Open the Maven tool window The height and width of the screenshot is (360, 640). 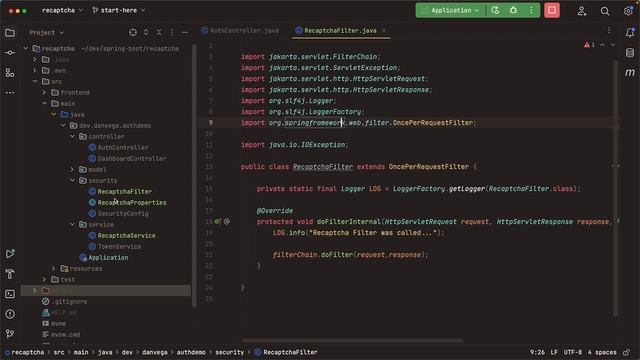click(630, 73)
